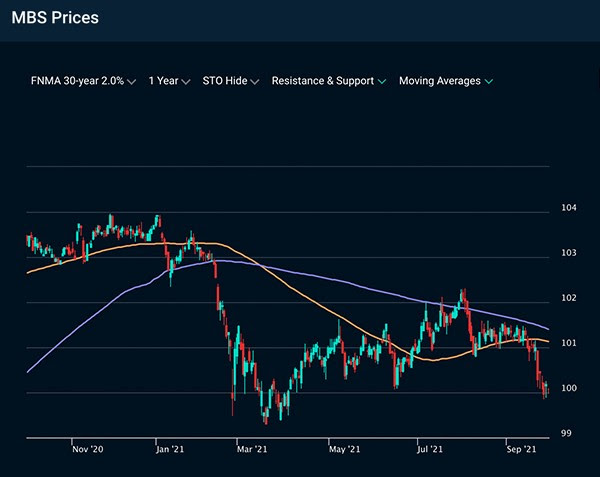Image resolution: width=600 pixels, height=477 pixels.
Task: Click the chevron arrow next to STO Hide
Action: click(255, 82)
